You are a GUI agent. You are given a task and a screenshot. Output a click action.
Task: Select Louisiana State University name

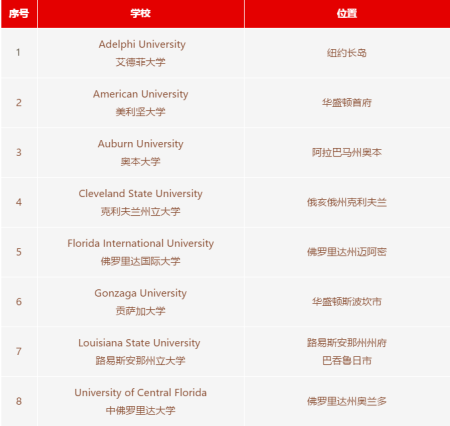(x=139, y=343)
